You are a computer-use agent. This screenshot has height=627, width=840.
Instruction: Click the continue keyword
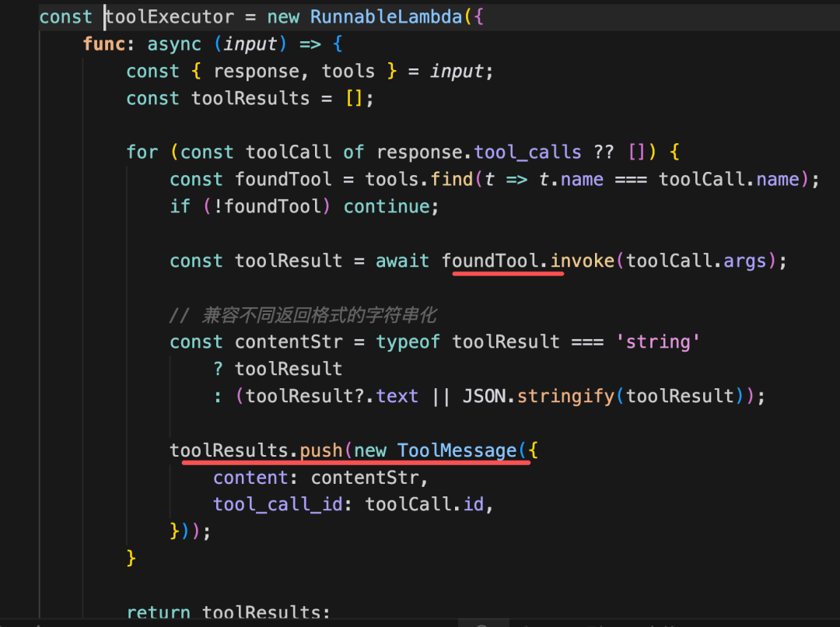coord(387,206)
